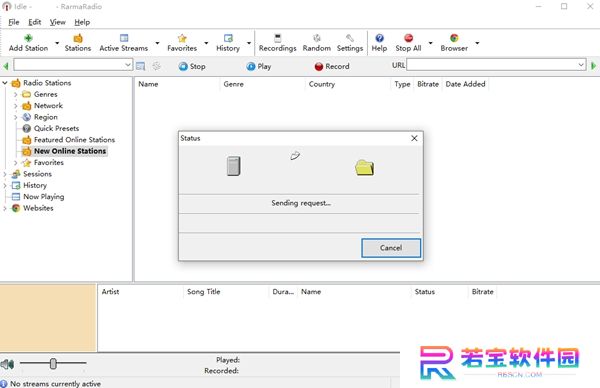Select Now Playing in tree

pyautogui.click(x=44, y=197)
